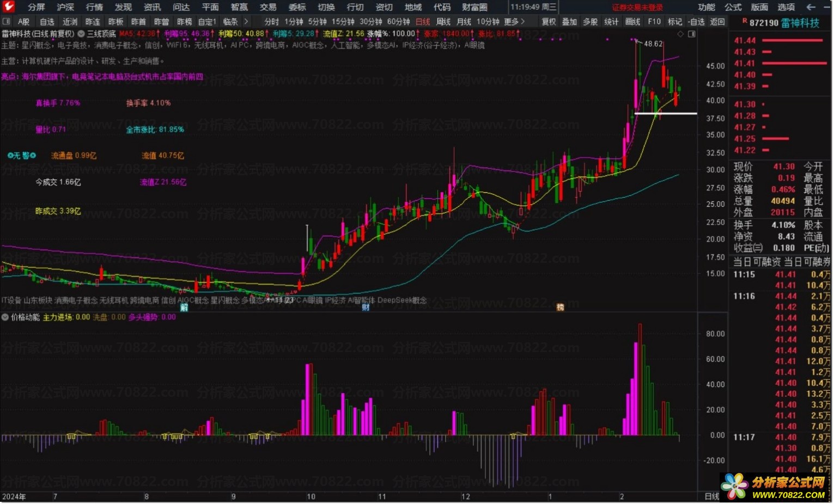Click the 财 marker icon on chart timeline
Viewport: 834px width, 504px height.
pyautogui.click(x=366, y=308)
